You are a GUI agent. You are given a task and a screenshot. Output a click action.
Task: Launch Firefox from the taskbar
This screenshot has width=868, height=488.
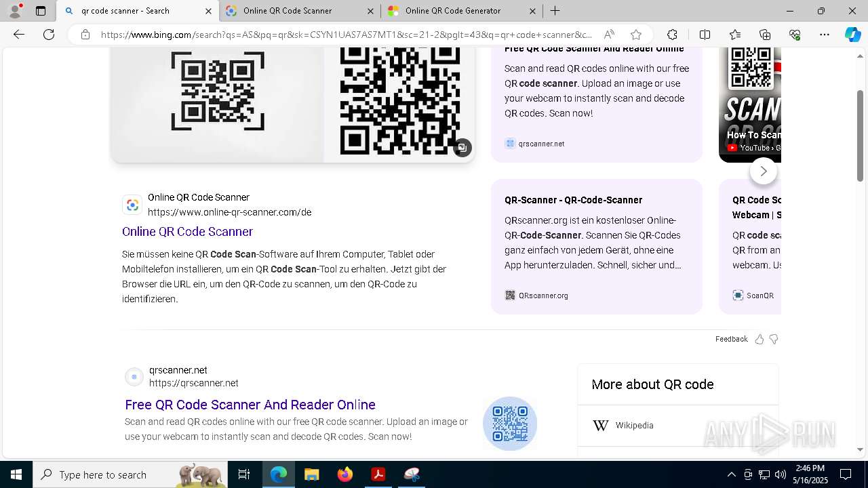[x=344, y=474]
